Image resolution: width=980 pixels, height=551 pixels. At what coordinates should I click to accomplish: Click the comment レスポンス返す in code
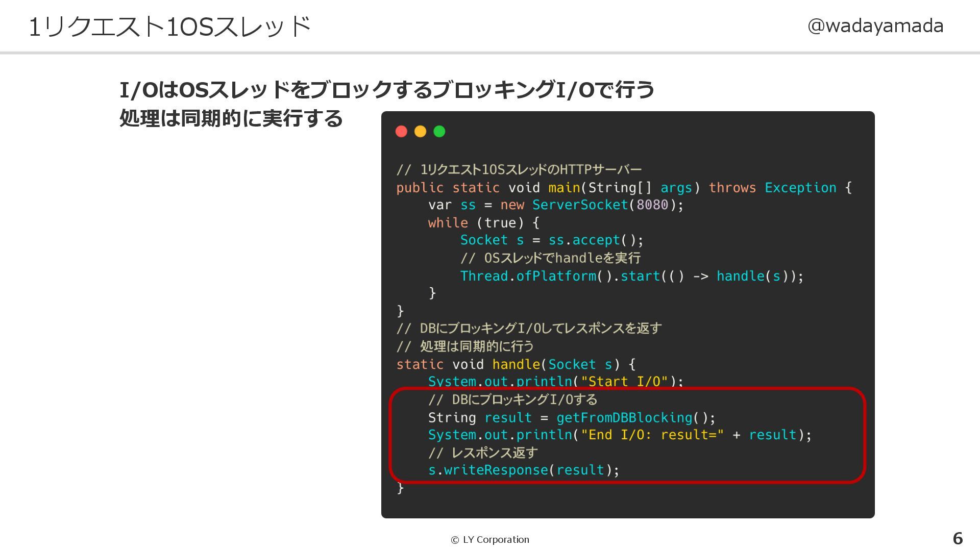pos(483,453)
